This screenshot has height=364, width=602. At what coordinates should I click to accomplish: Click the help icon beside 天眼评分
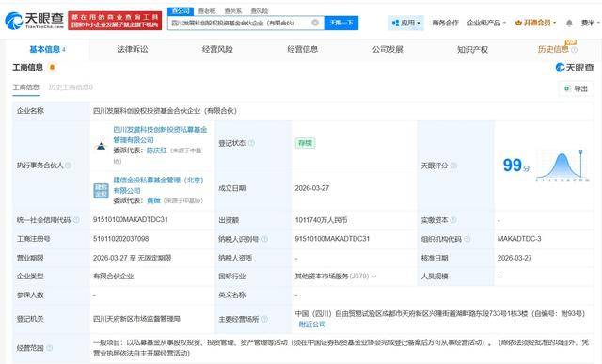point(453,166)
